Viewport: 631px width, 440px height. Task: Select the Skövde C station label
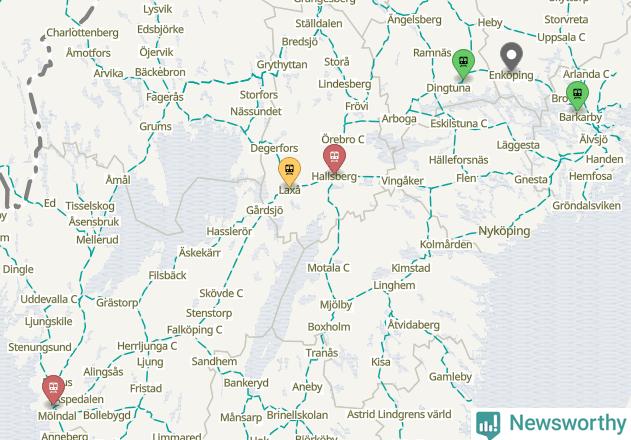[221, 293]
